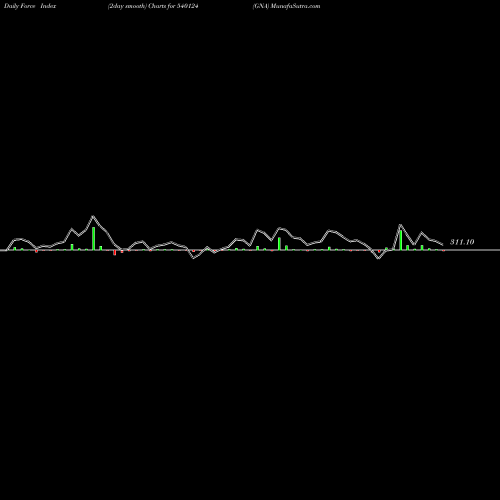Click the 'Daily Force Index' title text
Viewport: 500px width, 500px height.
(x=30, y=6)
